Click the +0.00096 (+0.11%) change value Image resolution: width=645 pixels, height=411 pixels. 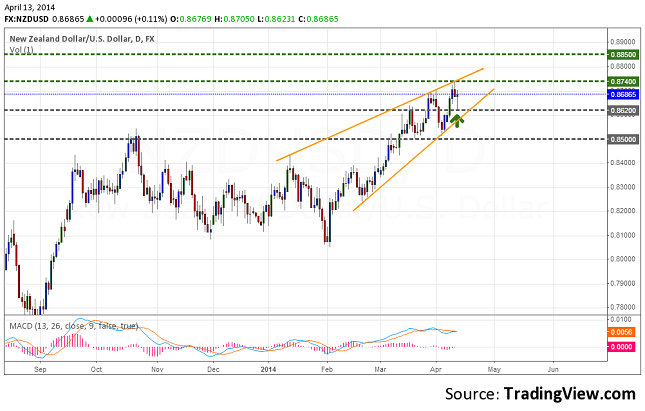pyautogui.click(x=131, y=19)
